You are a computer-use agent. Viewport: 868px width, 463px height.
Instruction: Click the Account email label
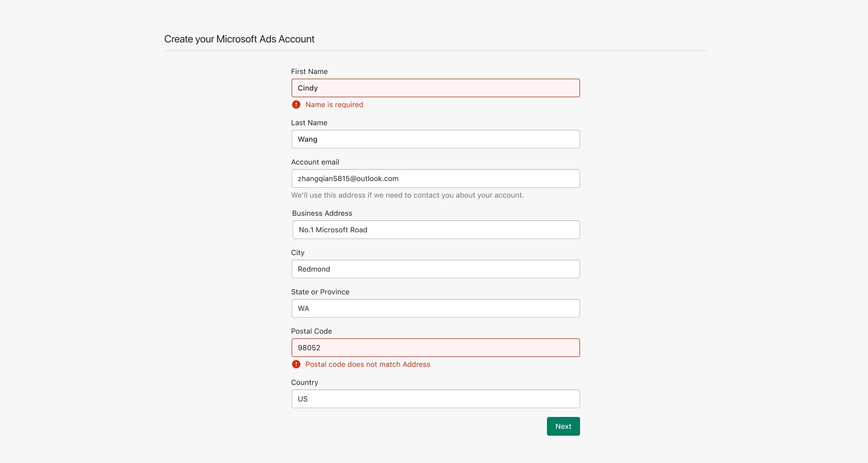click(315, 162)
